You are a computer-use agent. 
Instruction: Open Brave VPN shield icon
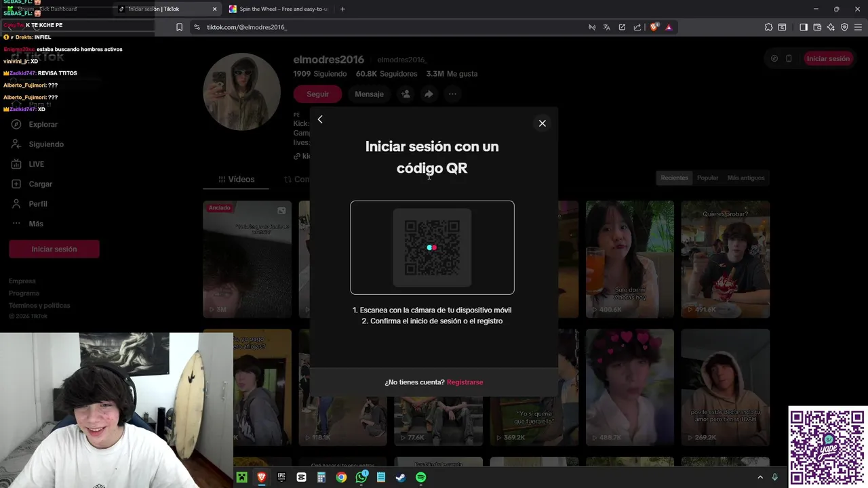(844, 27)
